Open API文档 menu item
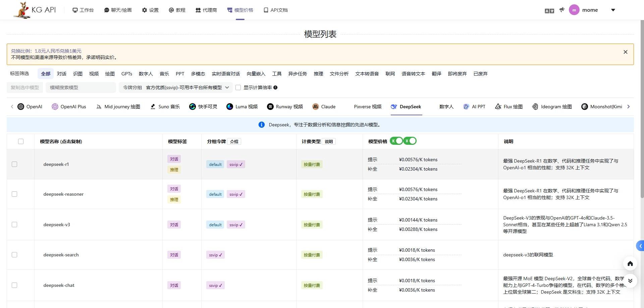The height and width of the screenshot is (308, 644). pos(276,10)
